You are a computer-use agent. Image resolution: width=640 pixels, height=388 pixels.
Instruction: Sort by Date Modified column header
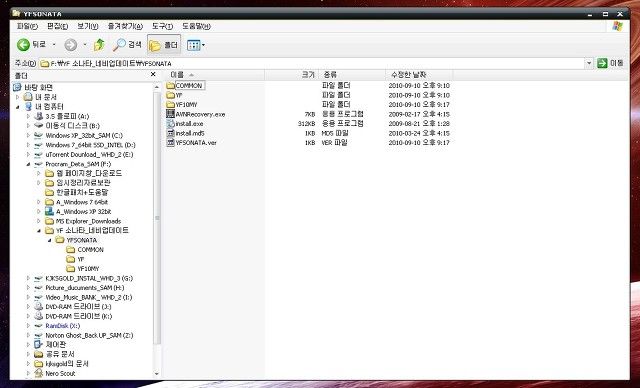point(419,75)
